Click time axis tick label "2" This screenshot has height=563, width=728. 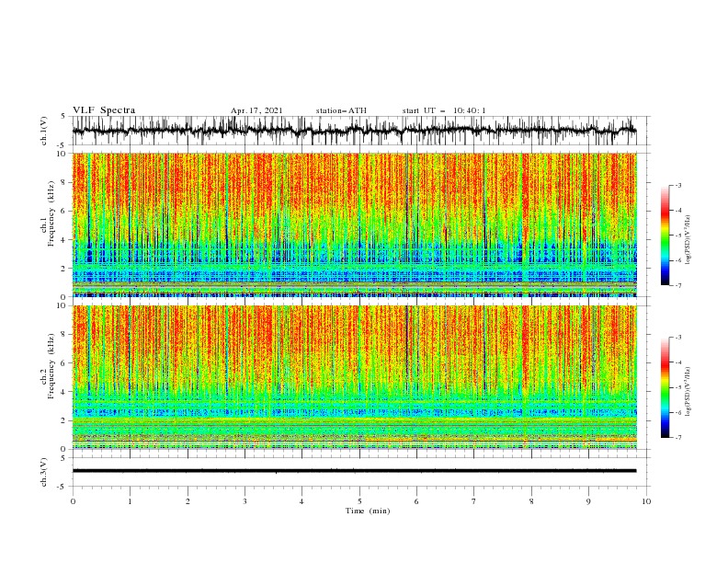pos(188,501)
